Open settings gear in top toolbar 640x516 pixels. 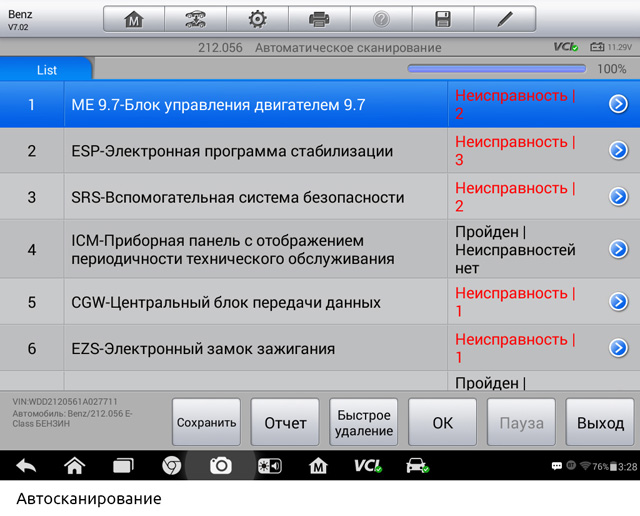point(258,19)
